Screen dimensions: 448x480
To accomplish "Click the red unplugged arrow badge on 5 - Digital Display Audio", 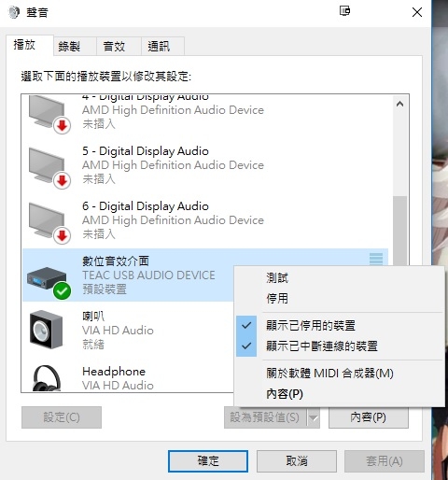I will coord(63,180).
